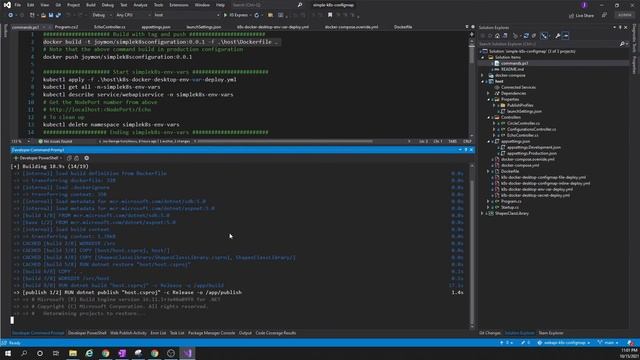
Task: Collapse the Controllers folder
Action: coord(489,118)
